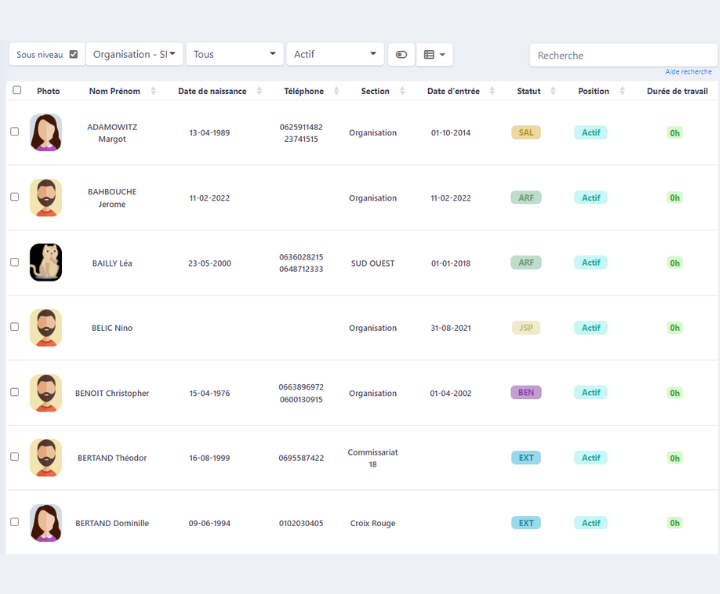Click BENOIT Christopher's Actif position badge

pyautogui.click(x=591, y=392)
